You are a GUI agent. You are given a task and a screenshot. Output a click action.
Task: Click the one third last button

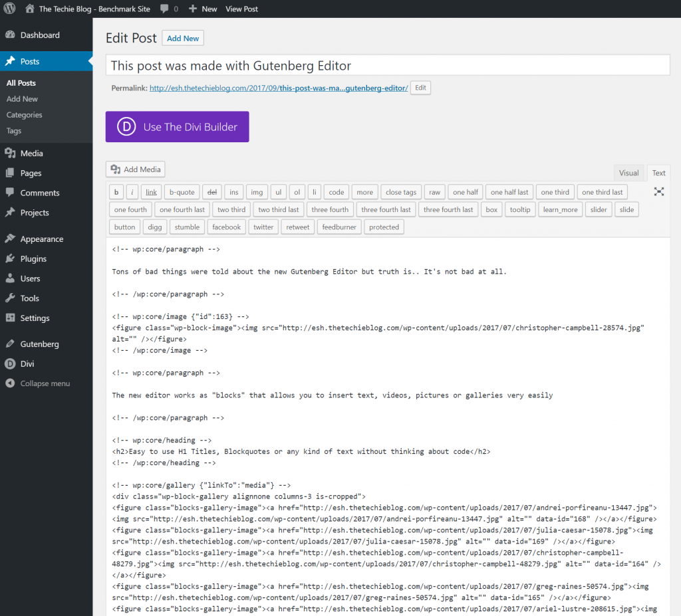tap(602, 192)
